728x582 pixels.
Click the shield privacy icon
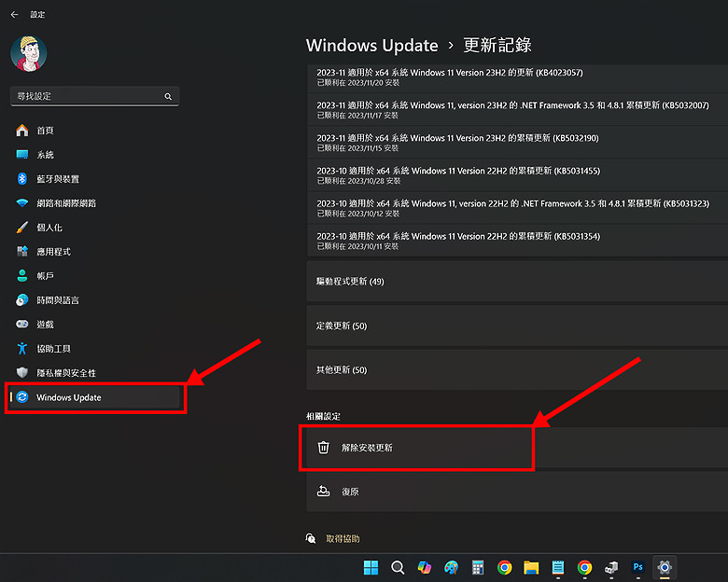tap(21, 373)
